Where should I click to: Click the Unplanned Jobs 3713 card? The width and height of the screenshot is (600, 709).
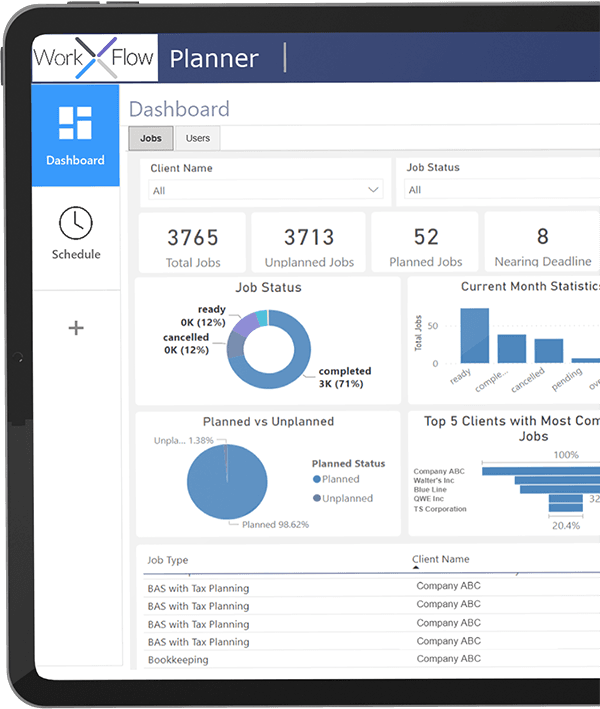309,243
